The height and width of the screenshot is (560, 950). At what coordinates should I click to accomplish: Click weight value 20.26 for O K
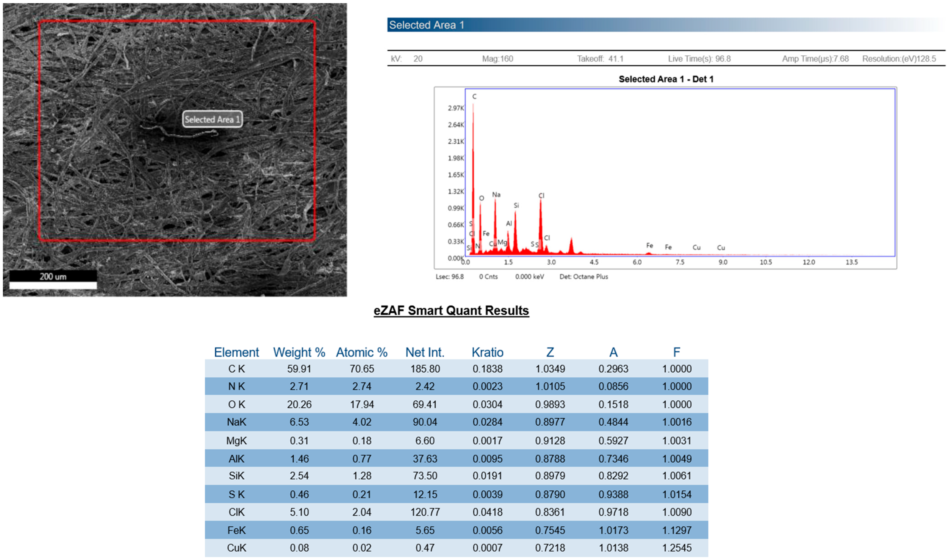point(299,405)
